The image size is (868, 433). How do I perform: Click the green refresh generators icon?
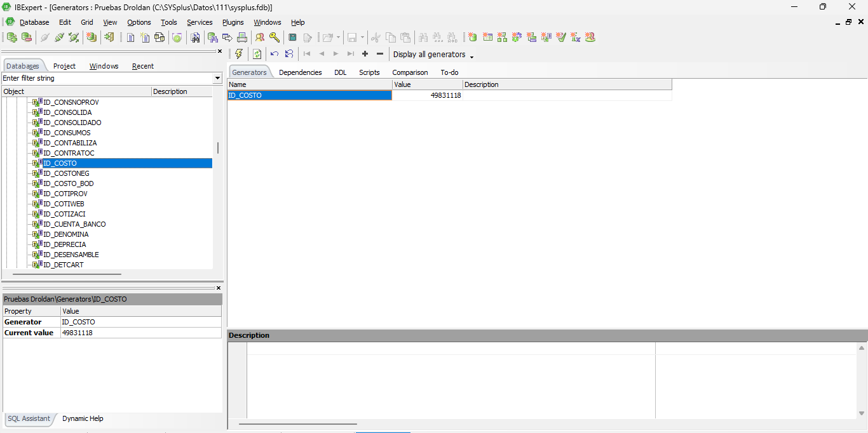[x=257, y=54]
